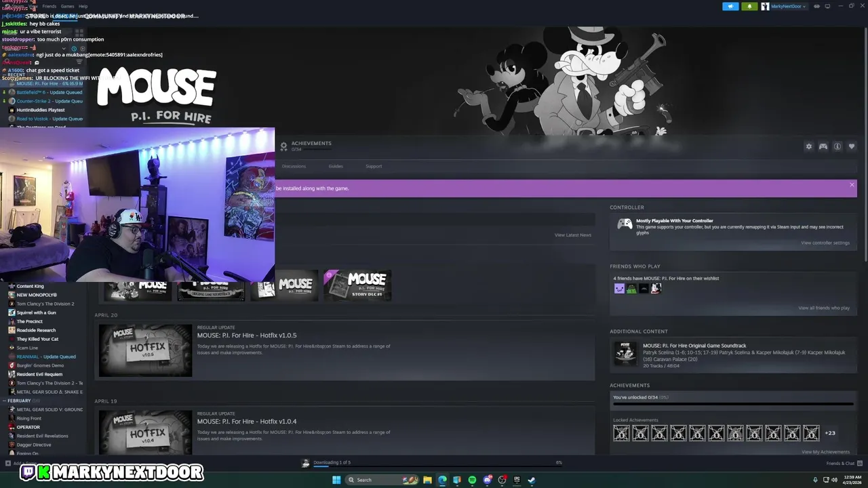Image resolution: width=868 pixels, height=488 pixels.
Task: Click the purple friend avatar
Action: 619,288
